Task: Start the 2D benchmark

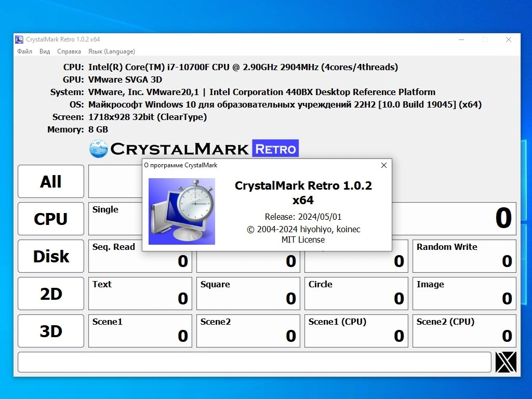Action: [51, 293]
